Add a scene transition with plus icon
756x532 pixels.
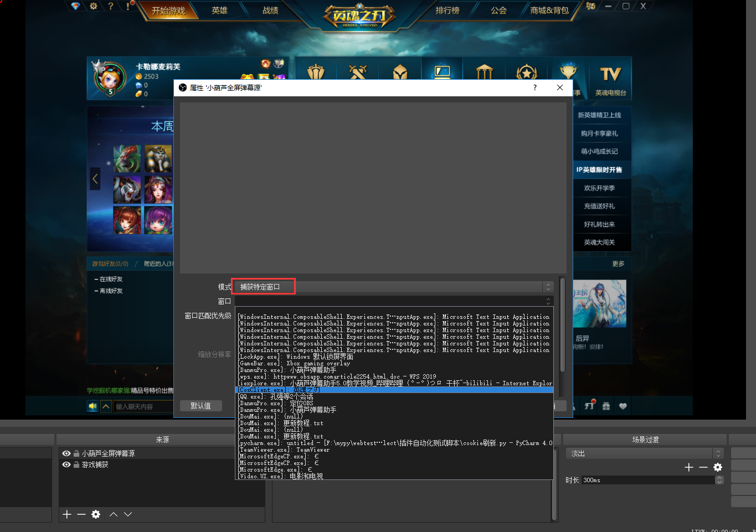pos(689,467)
